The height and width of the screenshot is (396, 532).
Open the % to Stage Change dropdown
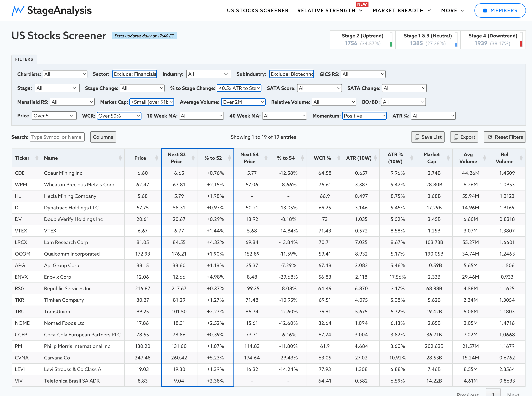pyautogui.click(x=239, y=88)
